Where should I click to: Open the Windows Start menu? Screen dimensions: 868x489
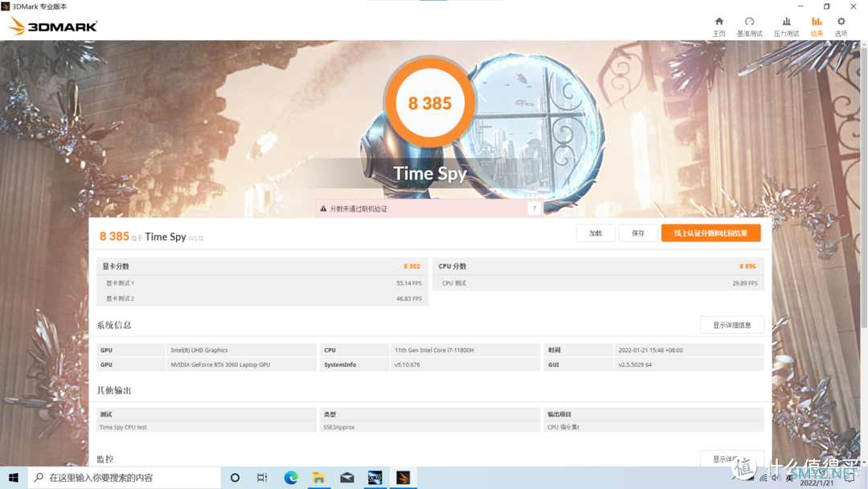click(x=14, y=478)
